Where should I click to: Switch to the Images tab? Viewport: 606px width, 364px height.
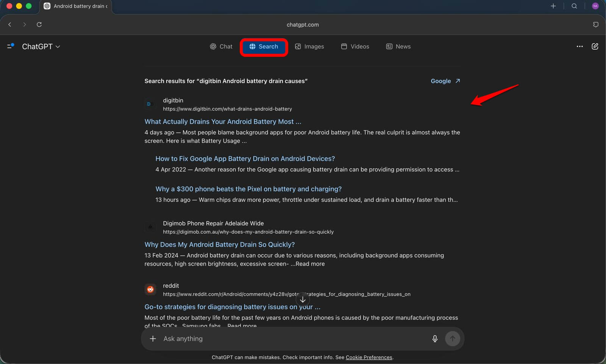309,47
